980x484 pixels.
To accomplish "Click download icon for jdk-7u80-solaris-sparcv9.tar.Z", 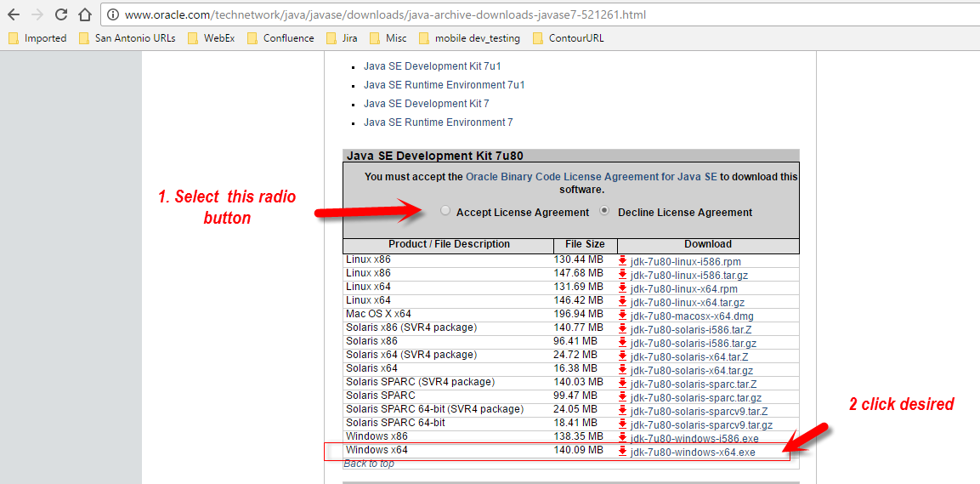I will tap(622, 411).
